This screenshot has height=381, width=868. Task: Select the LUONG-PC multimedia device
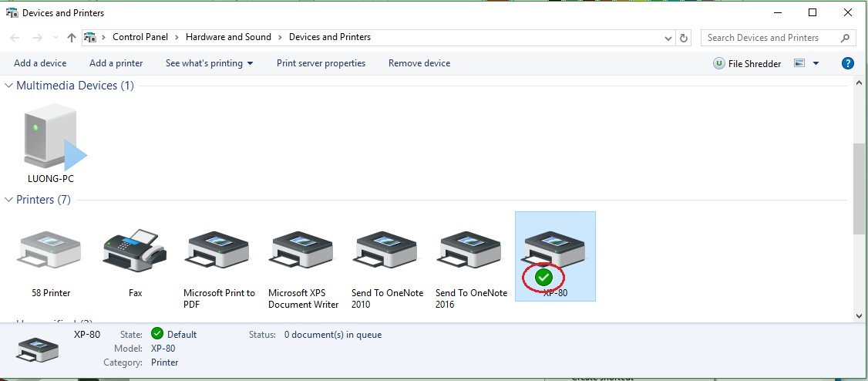click(51, 137)
